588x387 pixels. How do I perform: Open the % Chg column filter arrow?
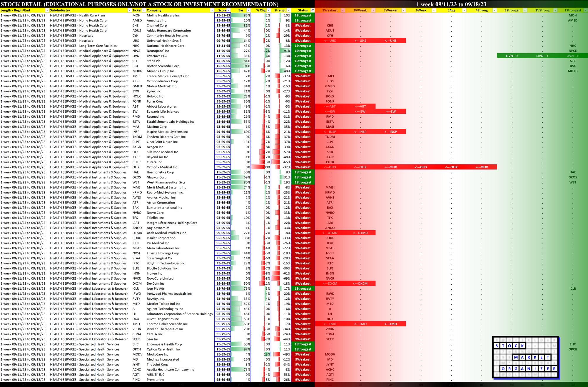(x=268, y=10)
